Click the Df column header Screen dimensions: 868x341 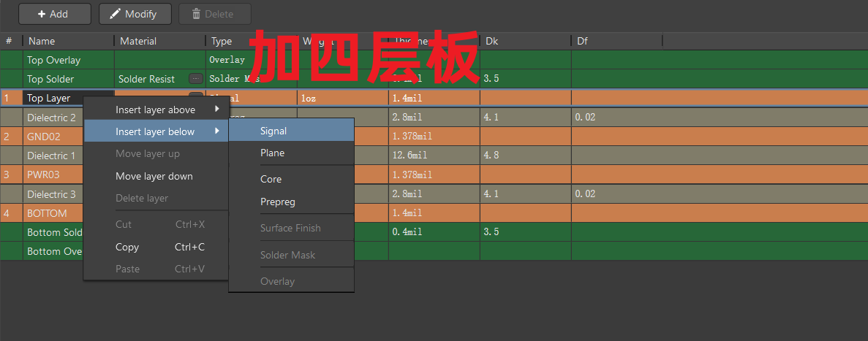click(582, 41)
